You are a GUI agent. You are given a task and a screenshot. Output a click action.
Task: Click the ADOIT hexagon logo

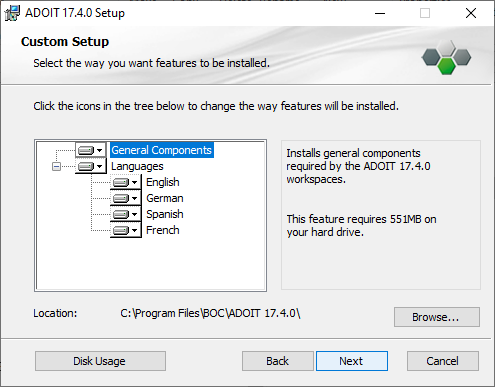(446, 57)
